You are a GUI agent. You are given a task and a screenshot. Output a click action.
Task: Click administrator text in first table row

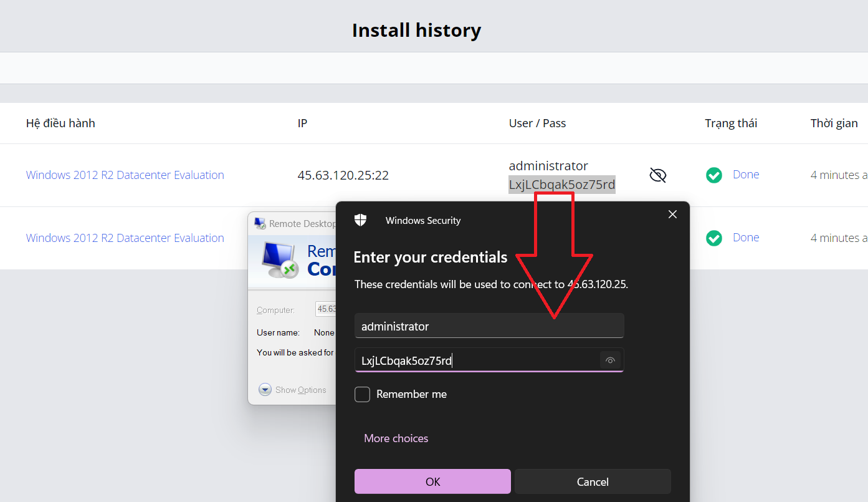click(x=548, y=166)
